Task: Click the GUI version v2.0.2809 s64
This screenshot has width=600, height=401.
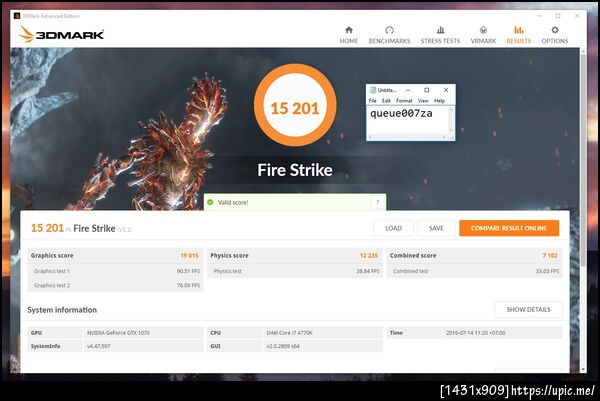Action: 283,346
